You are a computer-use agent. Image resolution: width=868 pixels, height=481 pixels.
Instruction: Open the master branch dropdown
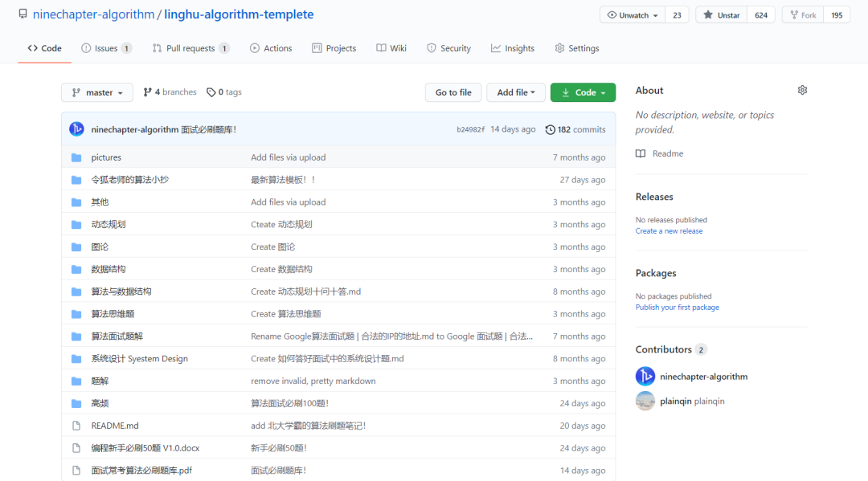tap(97, 92)
